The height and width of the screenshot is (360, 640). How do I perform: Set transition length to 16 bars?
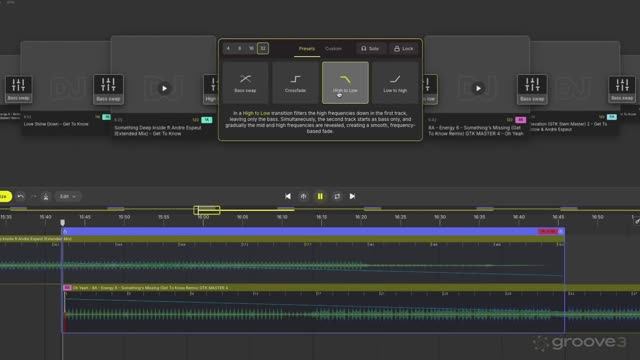tap(251, 49)
